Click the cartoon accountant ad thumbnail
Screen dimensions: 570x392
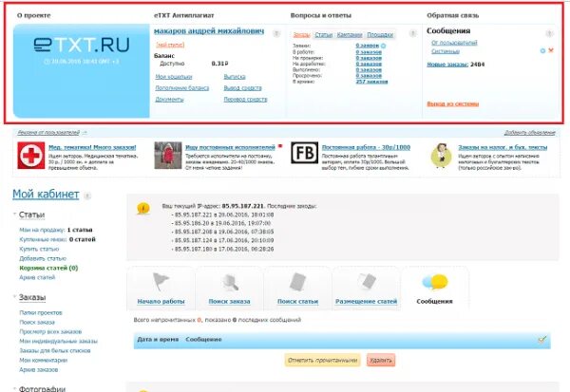pyautogui.click(x=441, y=156)
